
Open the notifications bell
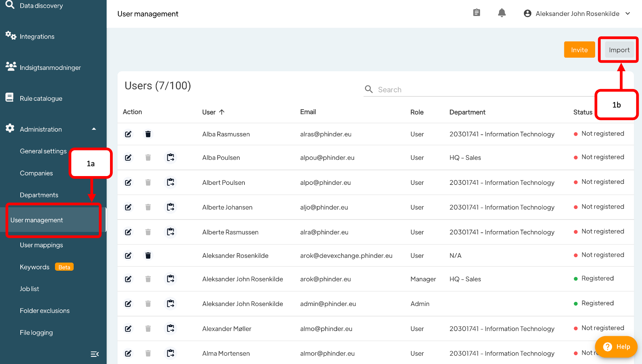[x=501, y=13]
